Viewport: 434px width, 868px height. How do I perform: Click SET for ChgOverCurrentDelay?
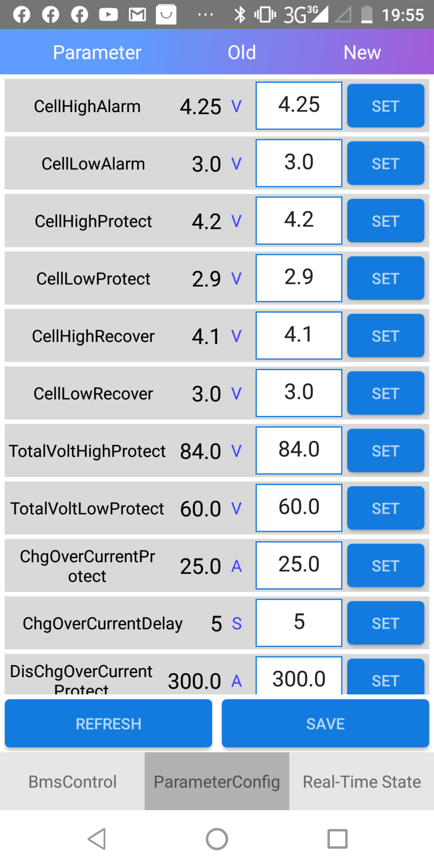point(386,623)
